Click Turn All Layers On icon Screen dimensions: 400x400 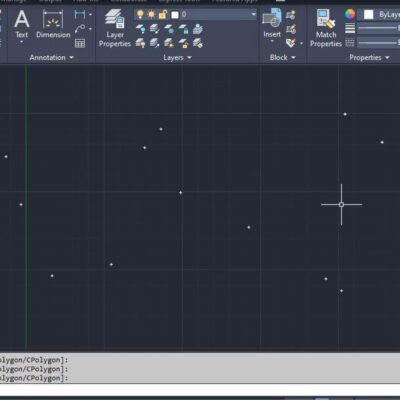(140, 43)
